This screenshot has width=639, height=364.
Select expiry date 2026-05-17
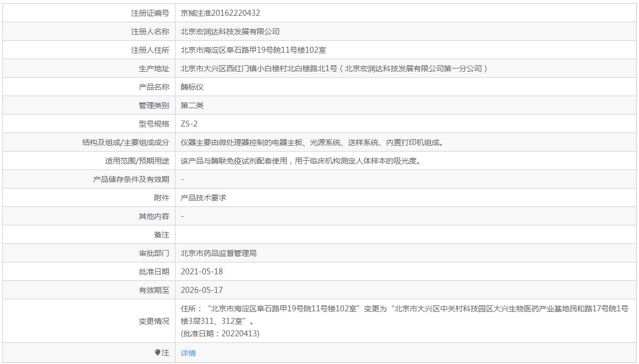pos(202,290)
